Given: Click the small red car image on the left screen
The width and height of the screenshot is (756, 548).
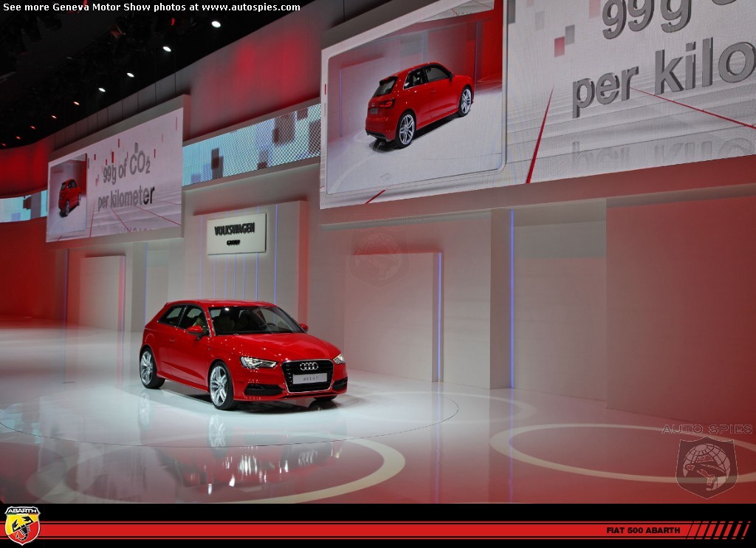Looking at the screenshot, I should point(69,197).
